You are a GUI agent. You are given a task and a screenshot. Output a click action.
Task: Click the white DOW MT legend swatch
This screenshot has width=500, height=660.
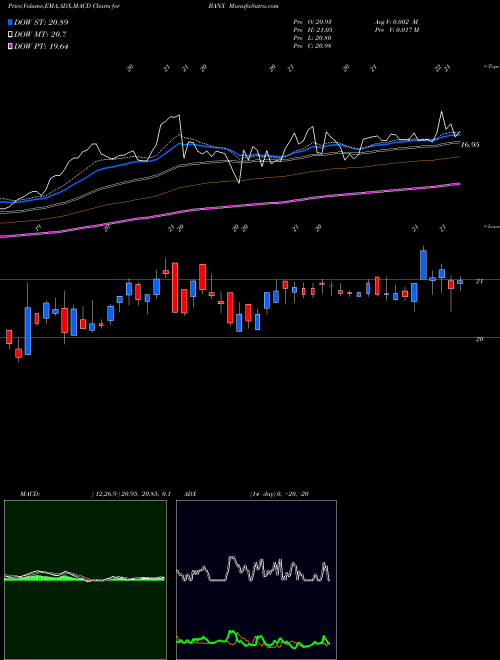[10, 35]
